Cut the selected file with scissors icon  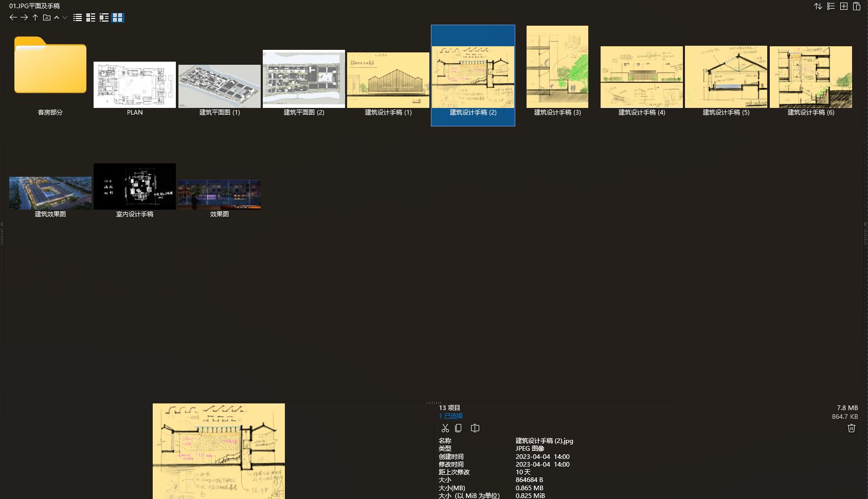coord(445,428)
